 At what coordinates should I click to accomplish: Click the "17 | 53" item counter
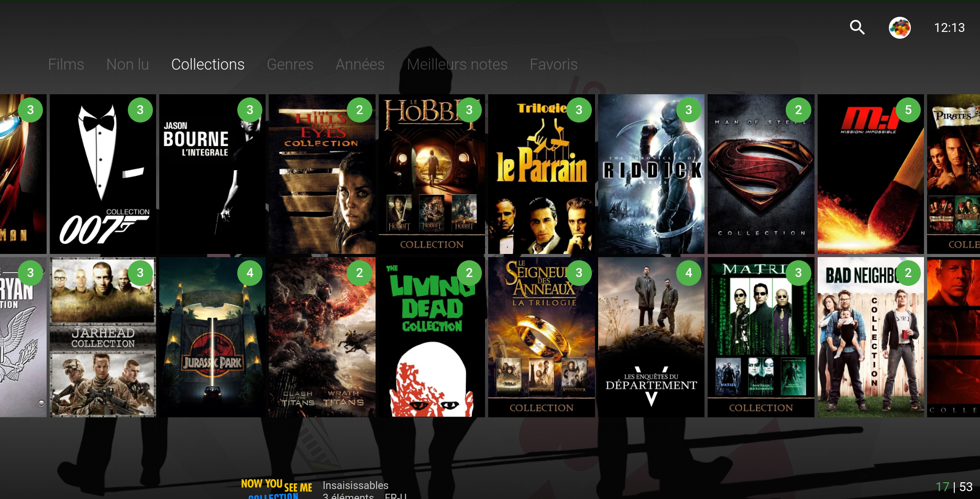pos(954,487)
